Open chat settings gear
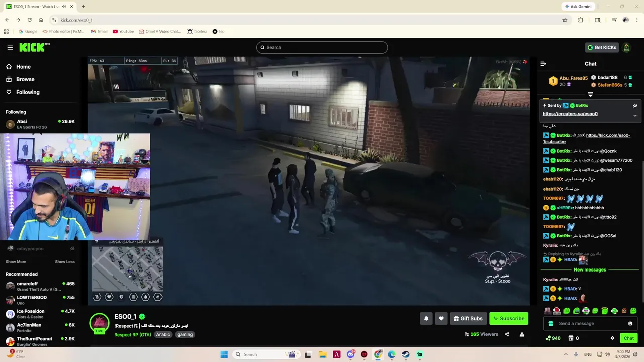 pos(612,338)
